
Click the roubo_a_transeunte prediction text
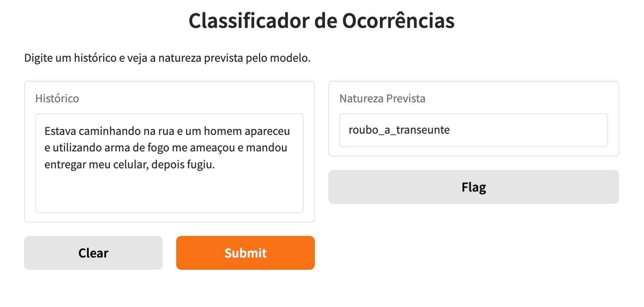[x=398, y=130]
